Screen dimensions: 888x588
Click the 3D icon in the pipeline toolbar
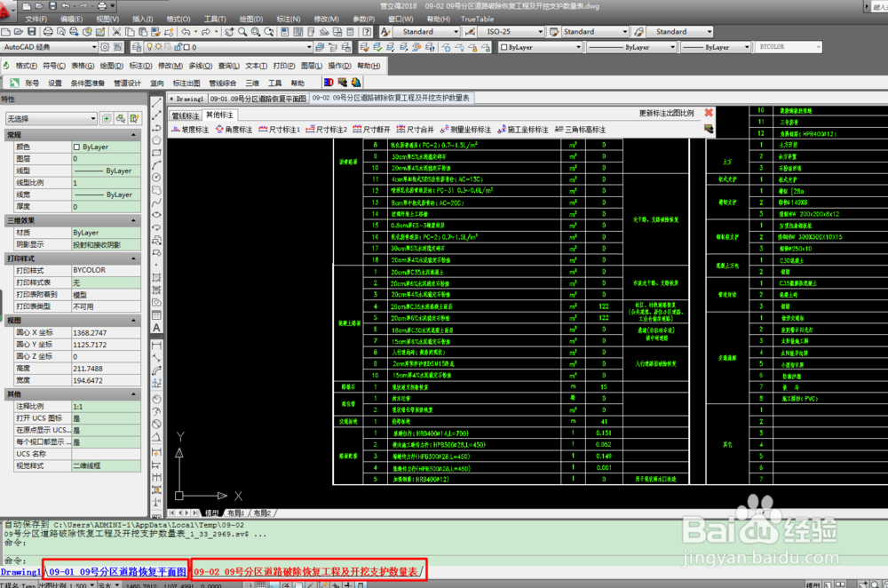point(329,83)
